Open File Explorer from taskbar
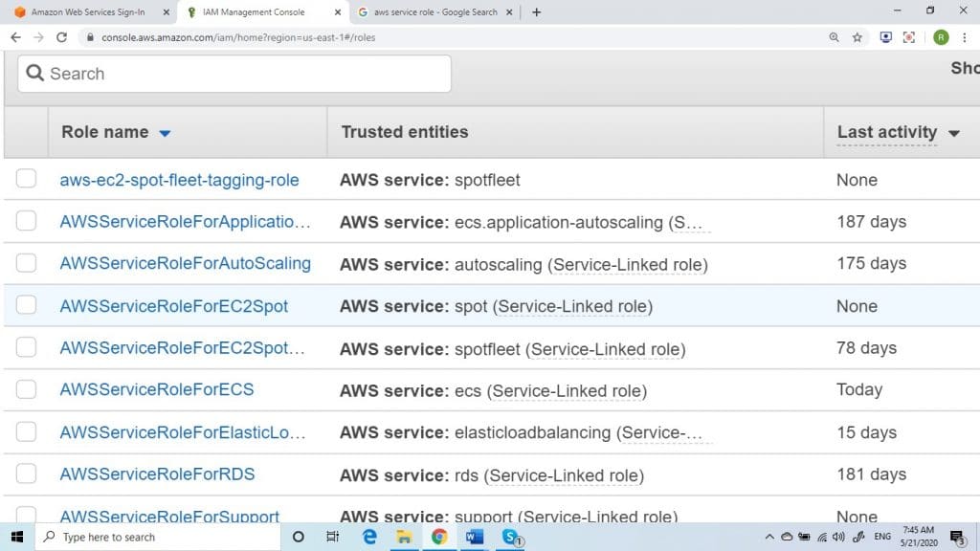Viewport: 980px width, 551px height. coord(404,537)
